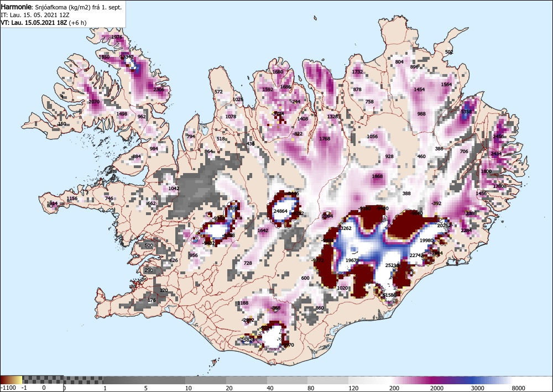The image size is (553, 392).
Task: Click the map value 290
Action: tap(149, 270)
